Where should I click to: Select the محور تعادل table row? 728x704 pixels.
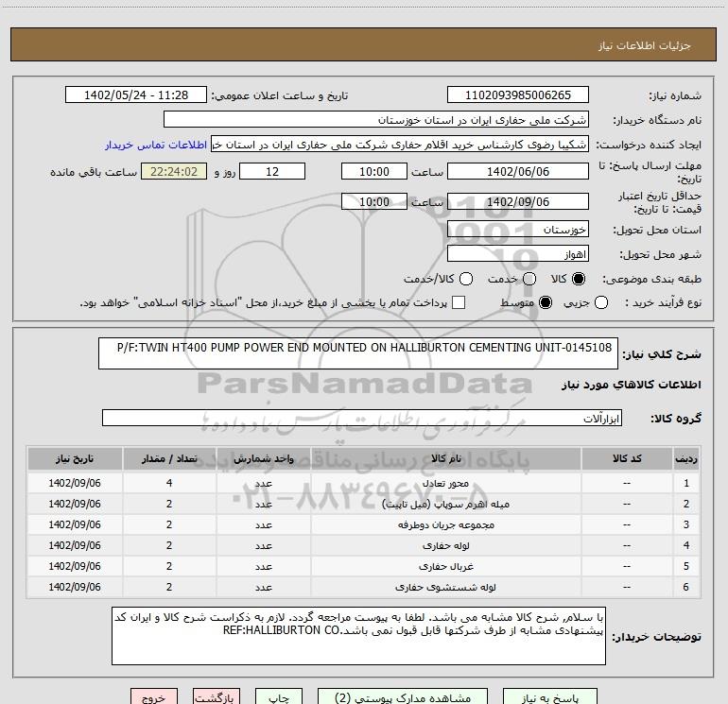(363, 483)
